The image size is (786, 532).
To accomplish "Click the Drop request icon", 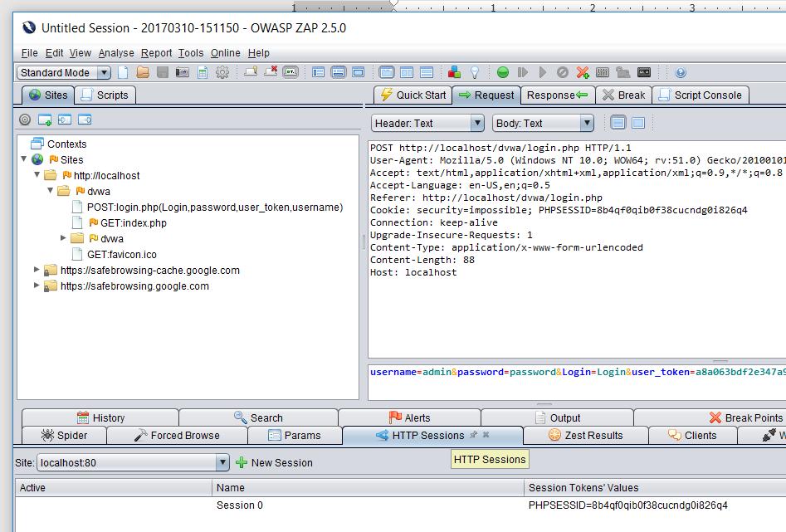I will [563, 73].
